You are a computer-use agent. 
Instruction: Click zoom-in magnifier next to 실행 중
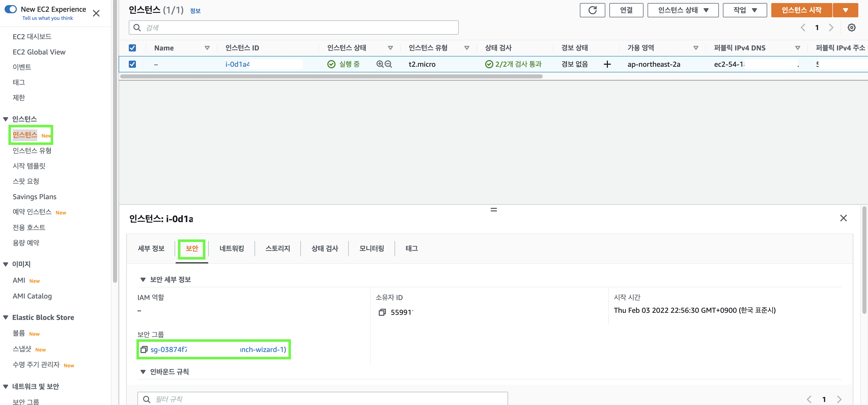380,64
